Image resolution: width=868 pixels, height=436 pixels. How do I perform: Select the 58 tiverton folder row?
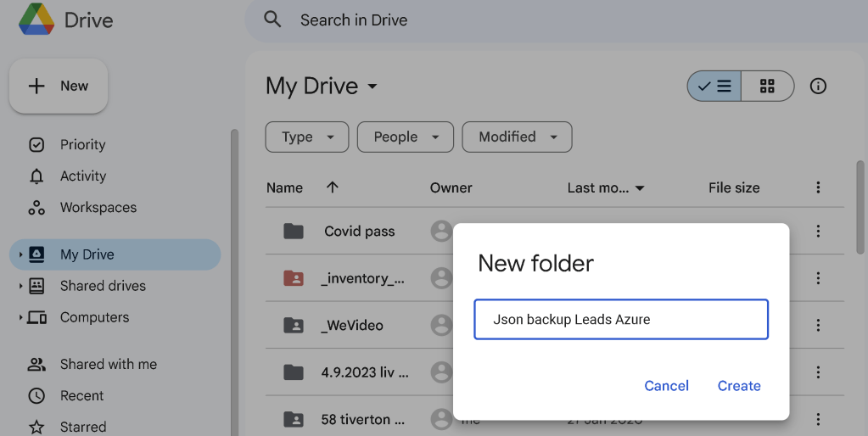[555, 416]
